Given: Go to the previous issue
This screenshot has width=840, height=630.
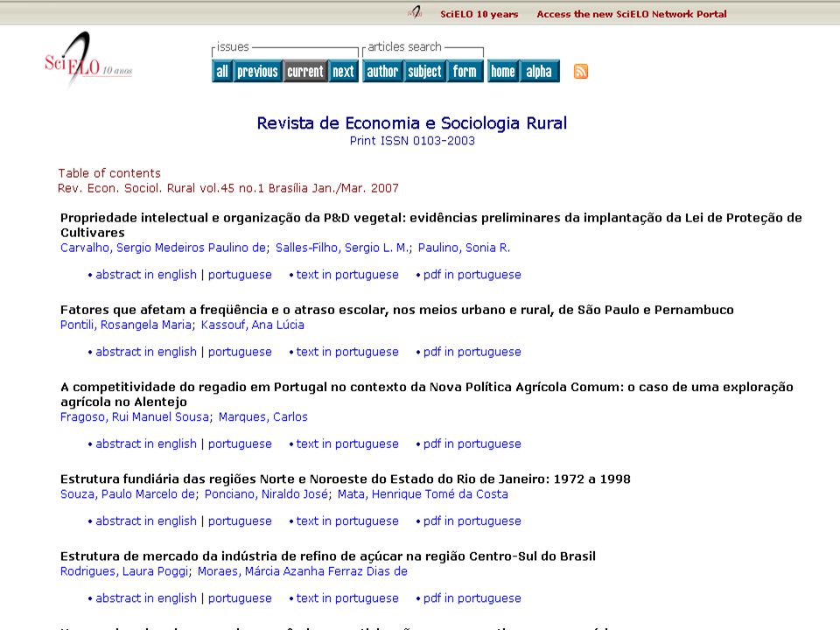Looking at the screenshot, I should coord(257,71).
